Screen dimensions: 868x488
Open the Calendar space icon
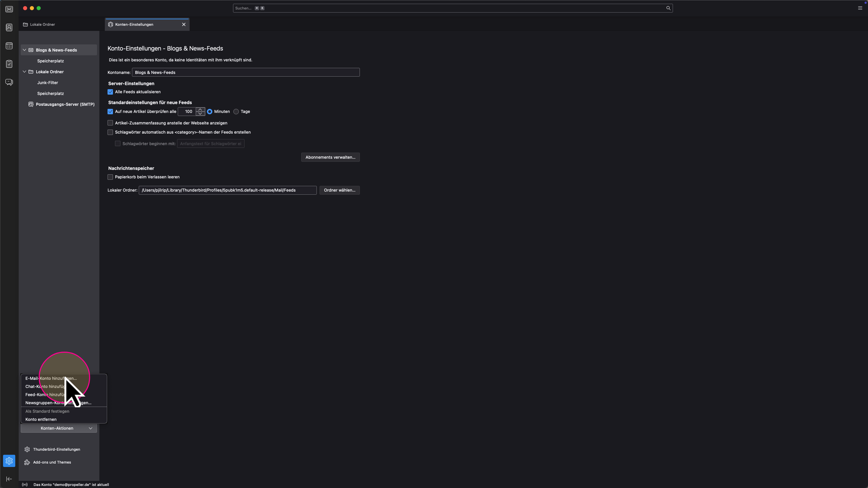click(9, 46)
